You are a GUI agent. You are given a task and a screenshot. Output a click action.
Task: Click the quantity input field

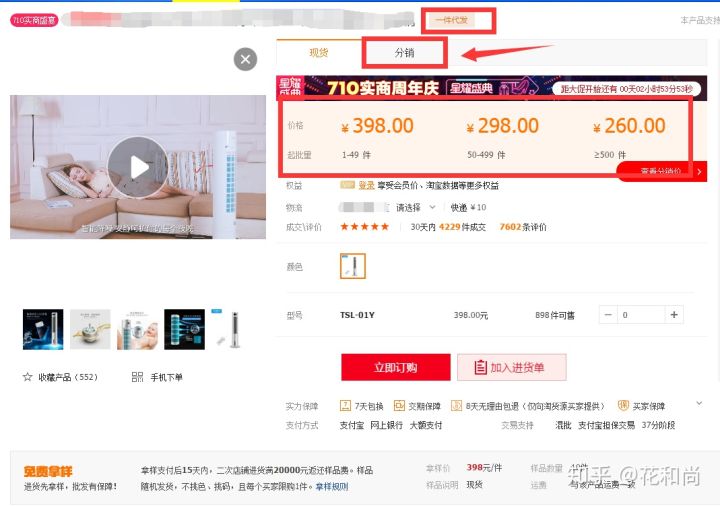[x=641, y=315]
